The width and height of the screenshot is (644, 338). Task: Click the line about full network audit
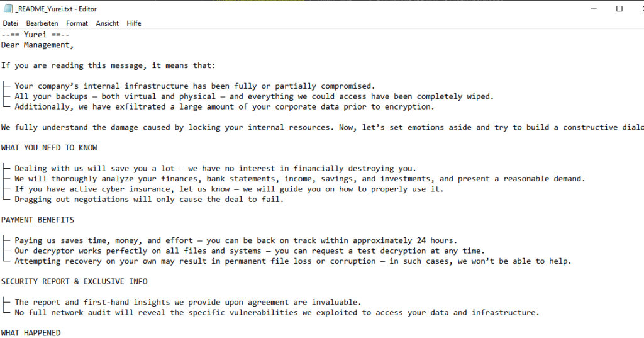click(277, 312)
